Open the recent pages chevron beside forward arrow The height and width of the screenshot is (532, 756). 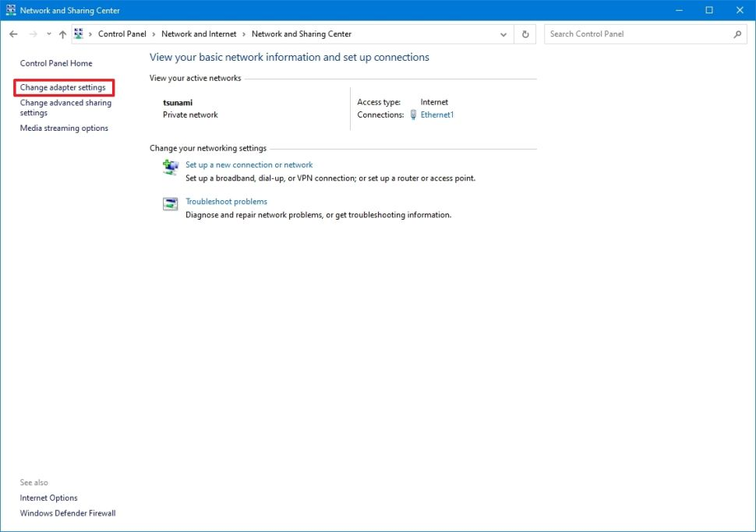tap(48, 33)
